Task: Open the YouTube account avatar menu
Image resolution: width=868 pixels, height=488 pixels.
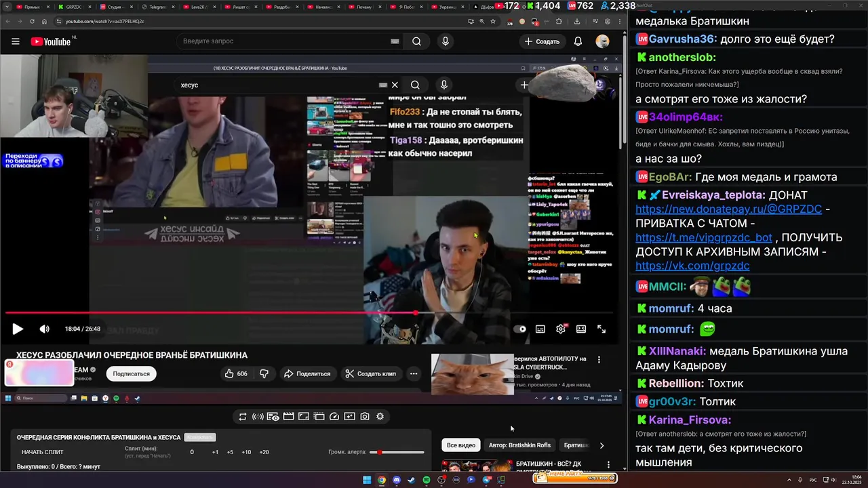Action: (x=602, y=41)
